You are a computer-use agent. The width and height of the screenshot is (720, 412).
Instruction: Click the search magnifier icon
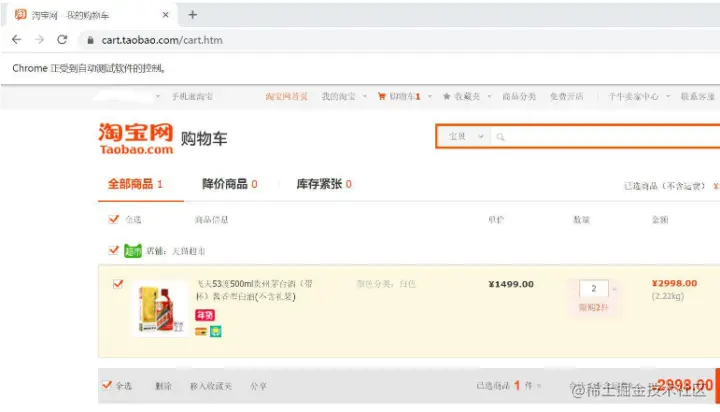click(x=501, y=137)
